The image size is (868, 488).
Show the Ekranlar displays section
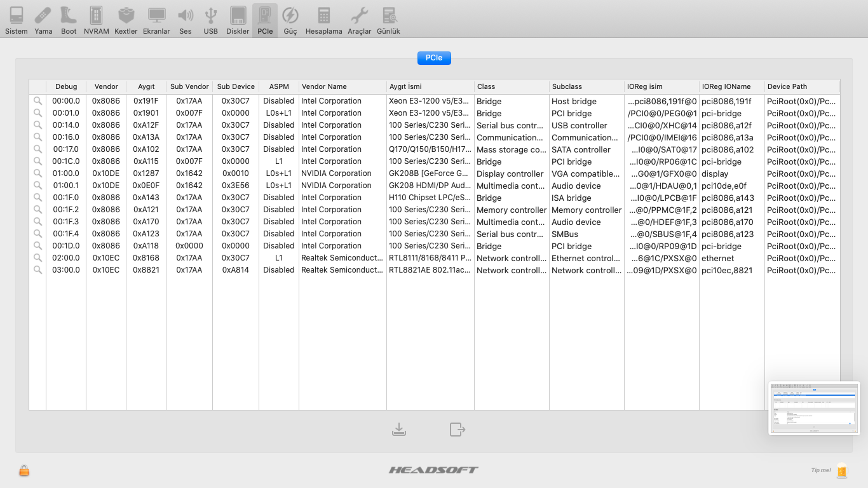click(156, 20)
